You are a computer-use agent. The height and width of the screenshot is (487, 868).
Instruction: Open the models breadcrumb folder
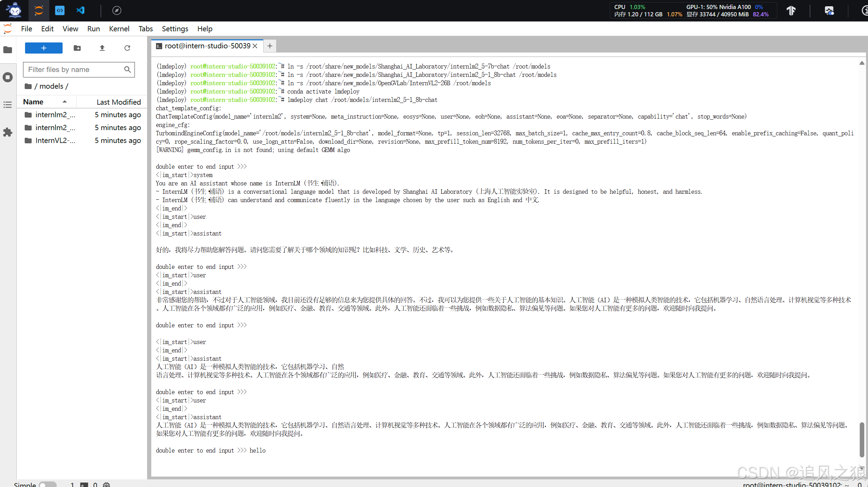pos(51,86)
